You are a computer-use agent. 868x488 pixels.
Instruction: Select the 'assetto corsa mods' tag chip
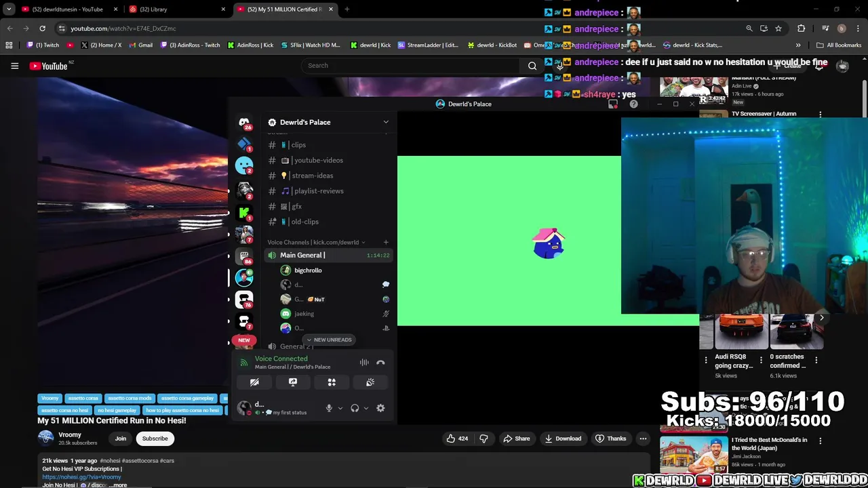pos(130,399)
